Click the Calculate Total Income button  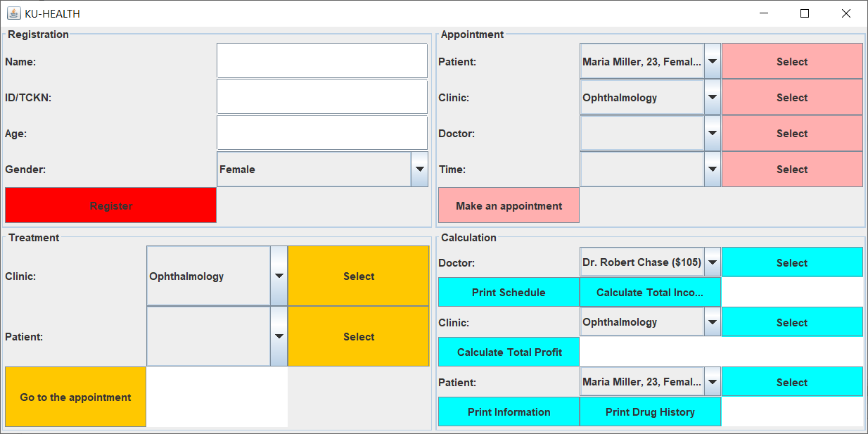coord(650,292)
